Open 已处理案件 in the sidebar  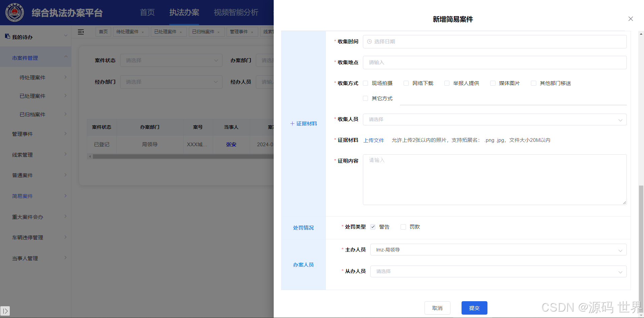(32, 96)
